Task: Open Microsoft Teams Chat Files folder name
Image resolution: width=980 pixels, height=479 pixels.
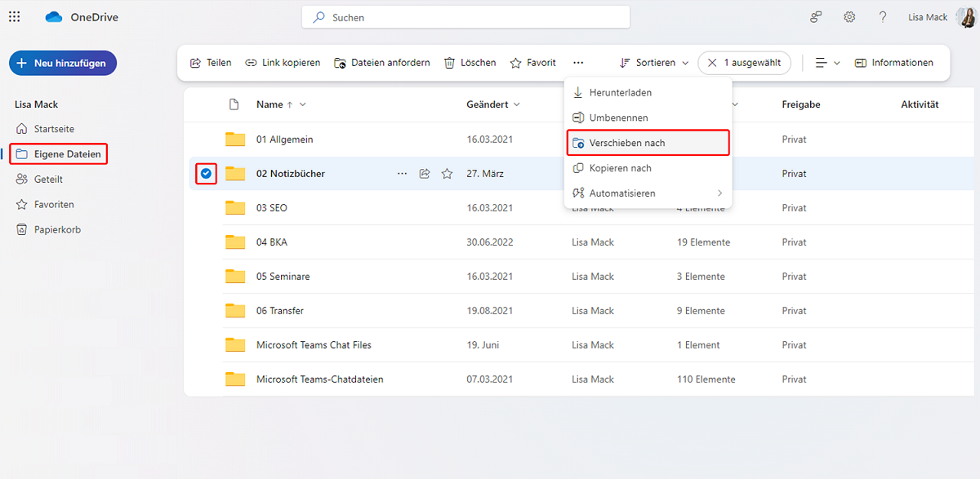Action: (314, 345)
